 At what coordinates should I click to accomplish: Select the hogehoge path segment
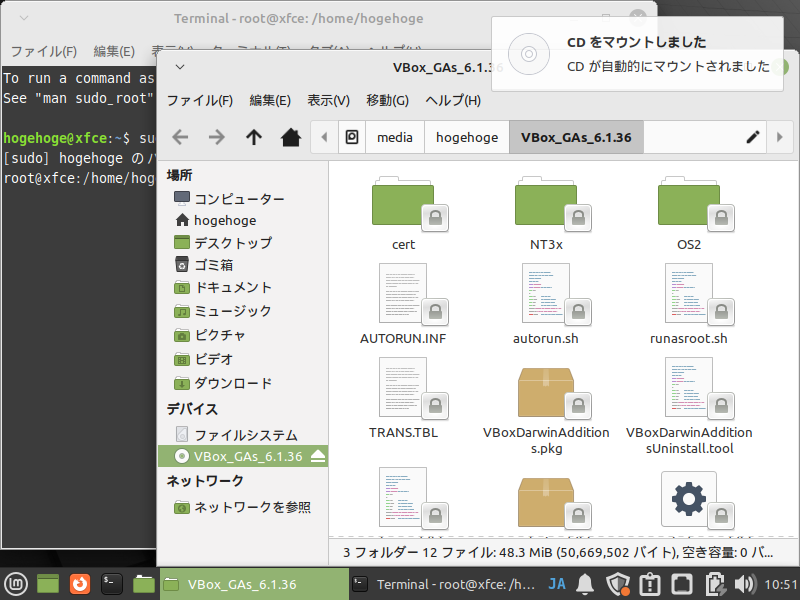(x=467, y=137)
